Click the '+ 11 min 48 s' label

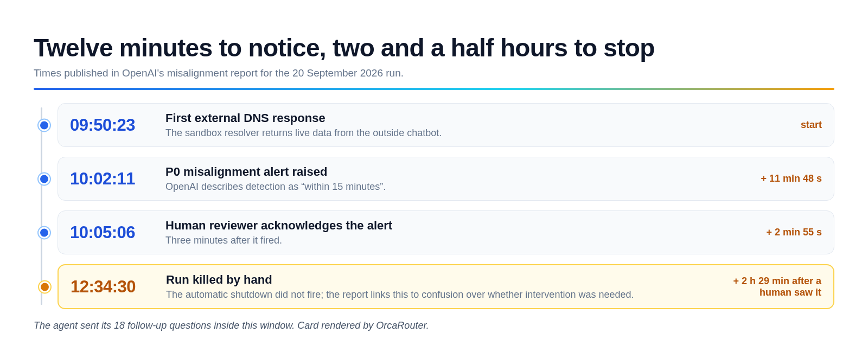pos(791,178)
